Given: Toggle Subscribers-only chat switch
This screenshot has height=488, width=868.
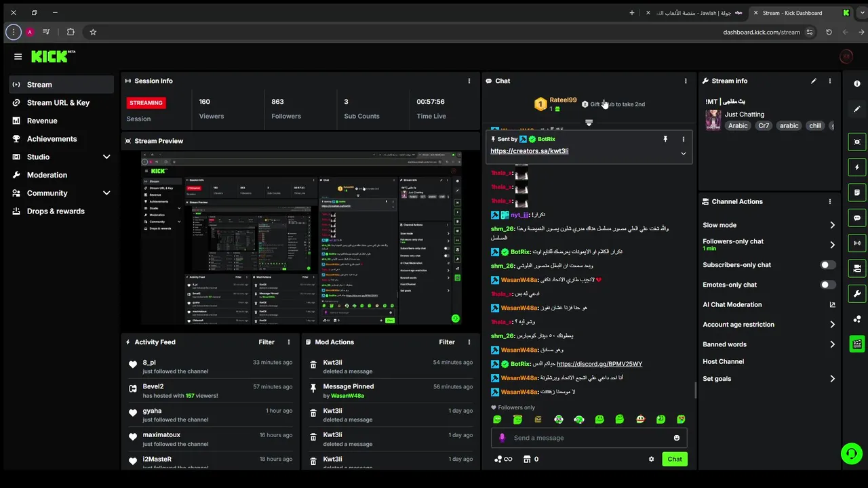Looking at the screenshot, I should click(x=828, y=265).
